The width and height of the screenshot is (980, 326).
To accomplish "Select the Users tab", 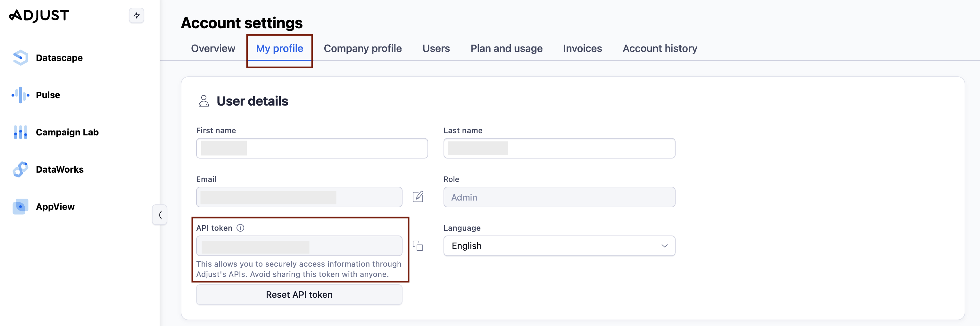I will pyautogui.click(x=436, y=48).
